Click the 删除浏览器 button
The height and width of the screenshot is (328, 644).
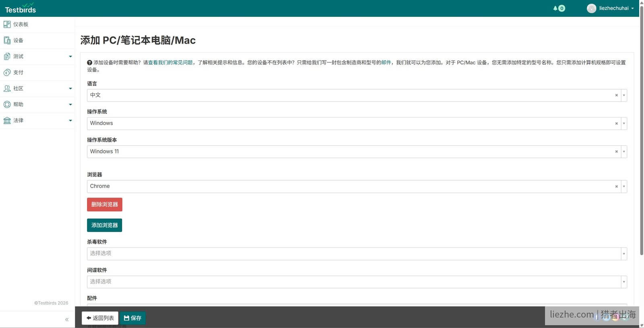coord(105,204)
